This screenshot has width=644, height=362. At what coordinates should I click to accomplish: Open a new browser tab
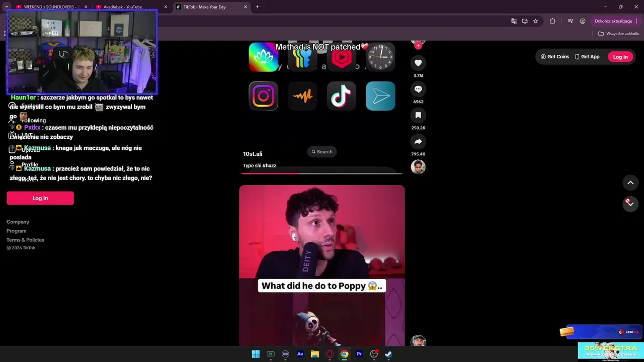pos(258,7)
